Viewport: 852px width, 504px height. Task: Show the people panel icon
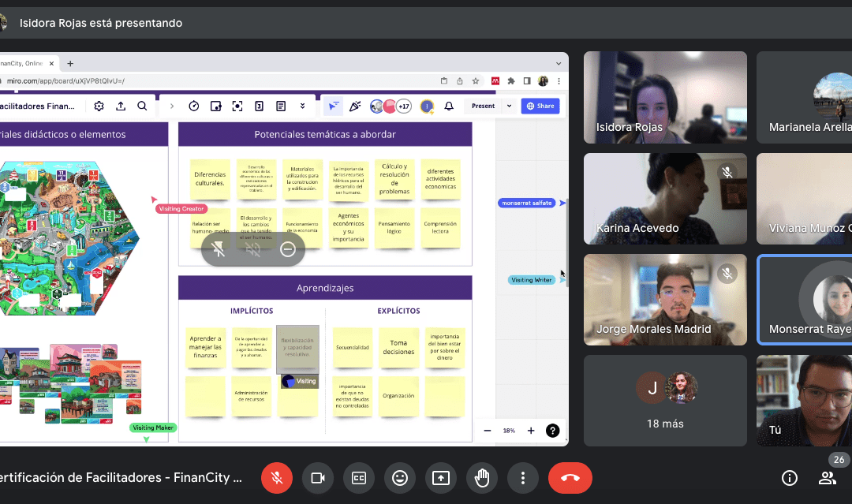tap(828, 478)
